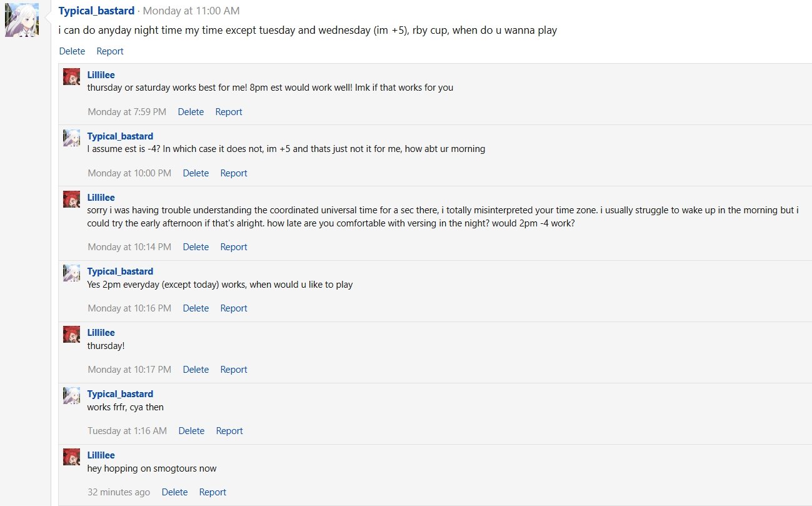This screenshot has height=506, width=812.
Task: Click Lillilee's avatar beside the 'sorry i was having trouble' comment
Action: (x=72, y=199)
